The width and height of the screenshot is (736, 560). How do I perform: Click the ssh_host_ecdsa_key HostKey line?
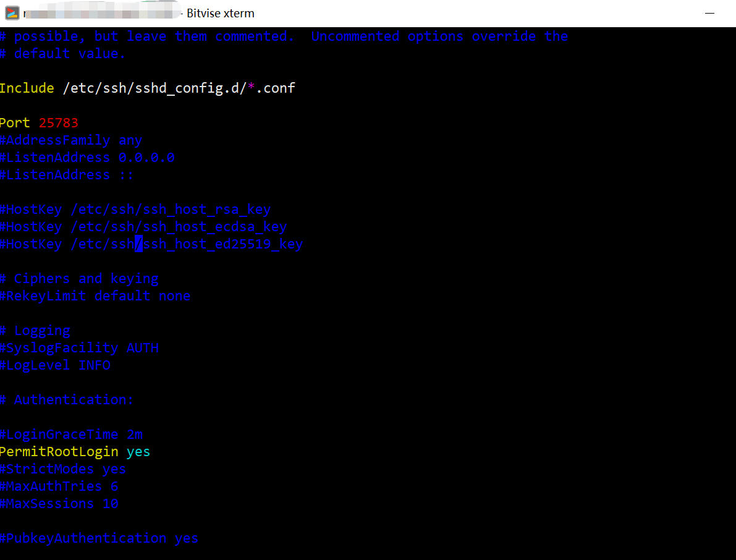pyautogui.click(x=143, y=227)
